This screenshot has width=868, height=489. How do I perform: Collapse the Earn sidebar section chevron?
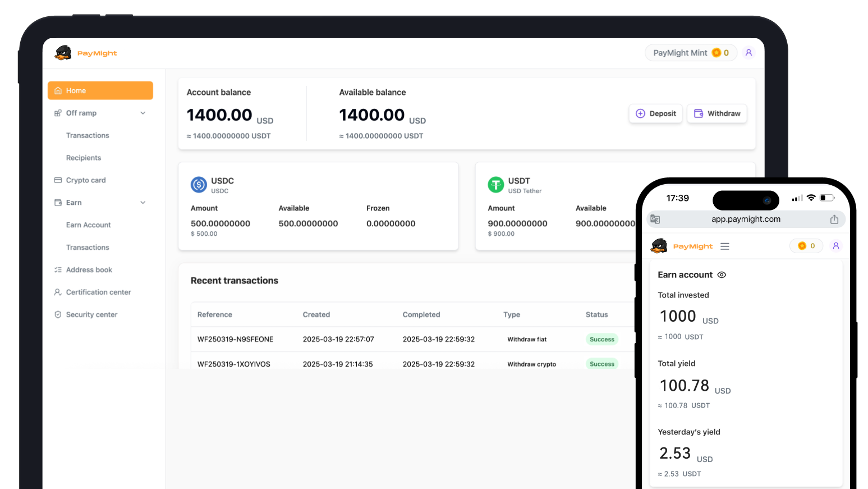143,203
